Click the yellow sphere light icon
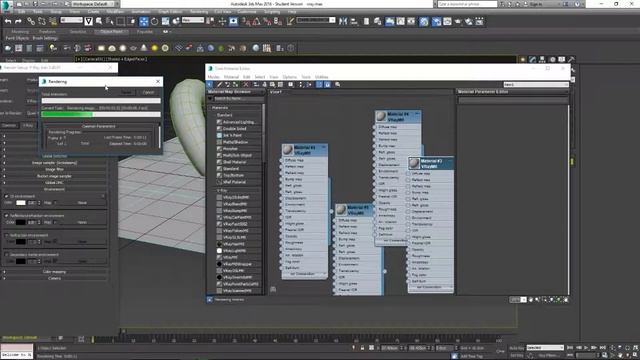This screenshot has width=640, height=360. coord(154,48)
